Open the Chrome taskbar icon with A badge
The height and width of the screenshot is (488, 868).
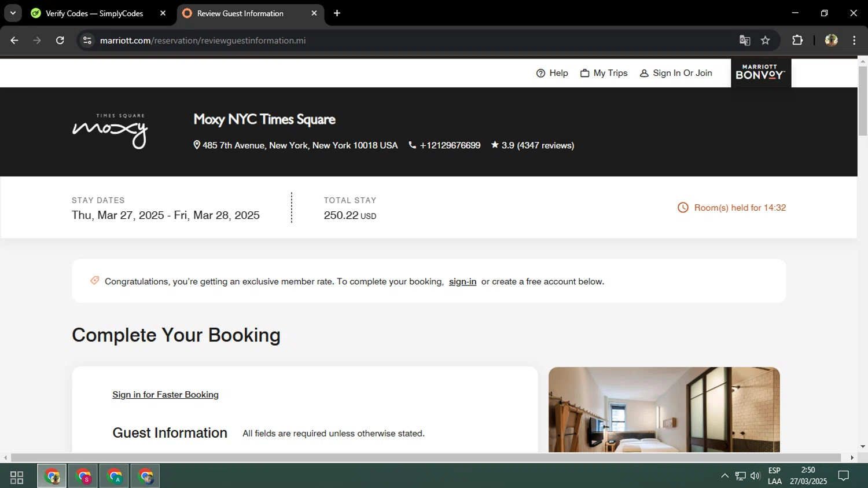(x=115, y=476)
